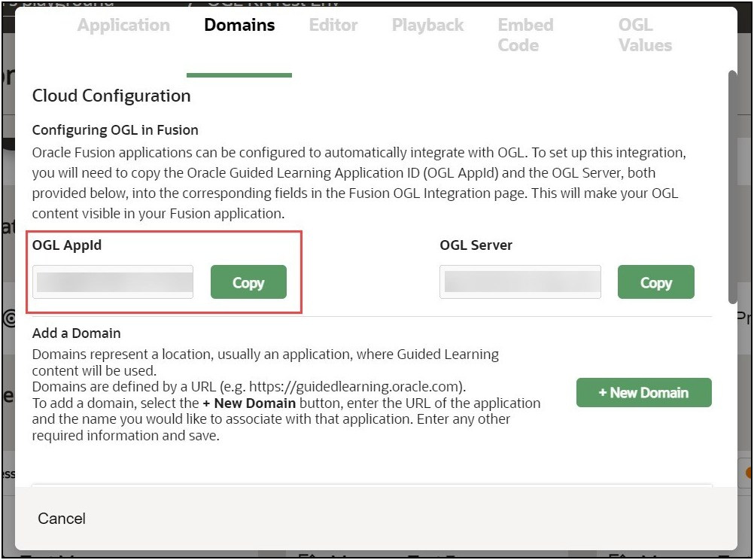Image resolution: width=754 pixels, height=560 pixels.
Task: Click the + New Domain button
Action: pos(644,393)
